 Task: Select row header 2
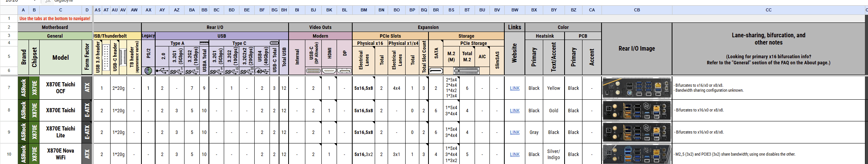pyautogui.click(x=9, y=27)
